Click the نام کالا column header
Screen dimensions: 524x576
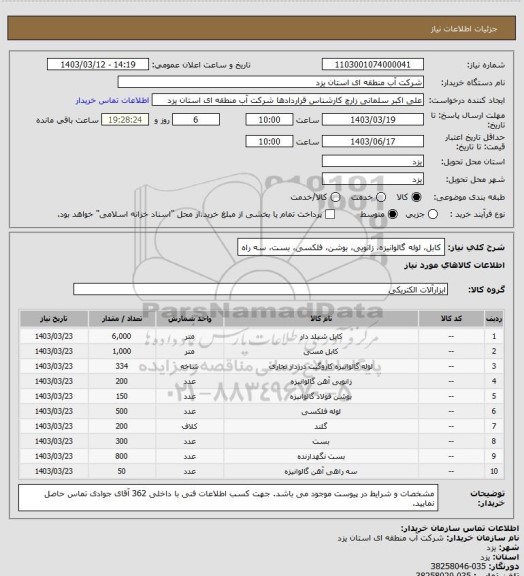pos(321,319)
